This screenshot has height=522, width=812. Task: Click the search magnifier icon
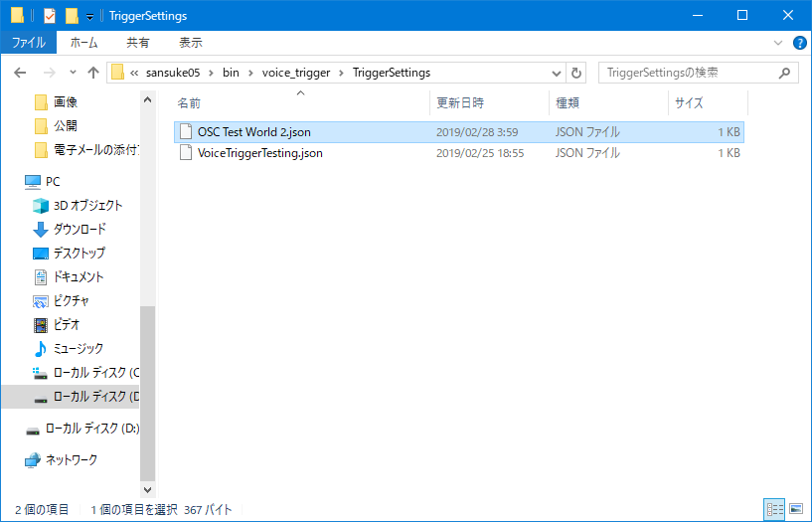pos(784,73)
